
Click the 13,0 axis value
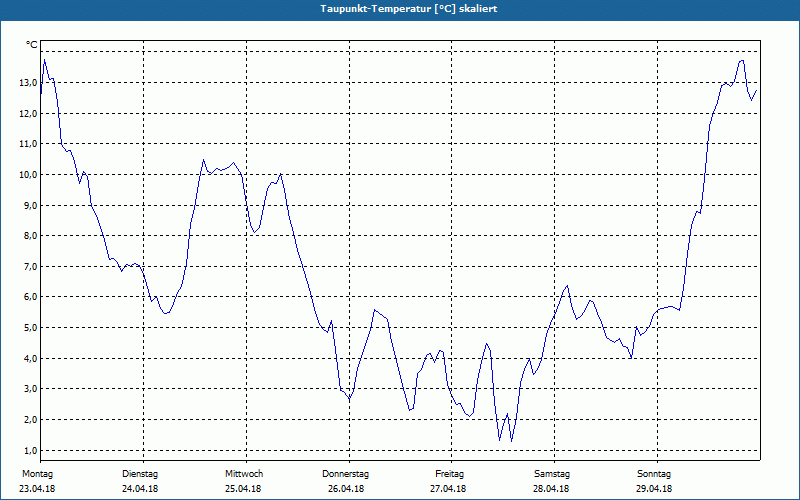pyautogui.click(x=28, y=83)
